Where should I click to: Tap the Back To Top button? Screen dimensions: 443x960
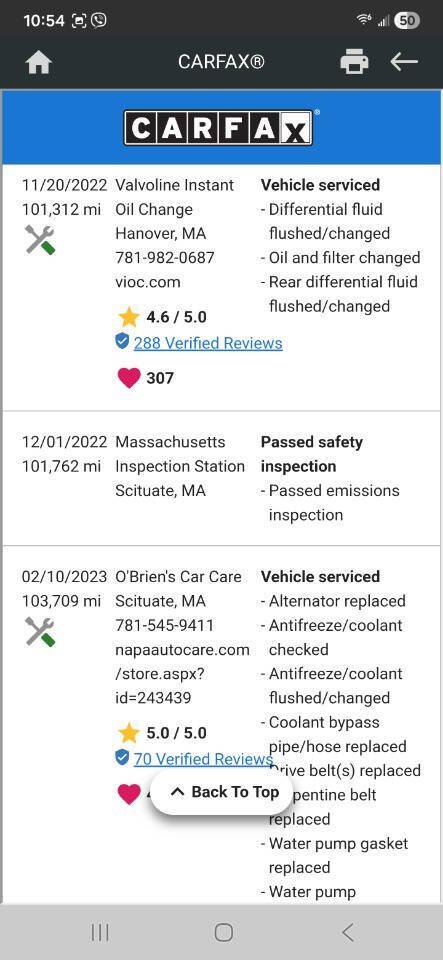click(x=222, y=792)
